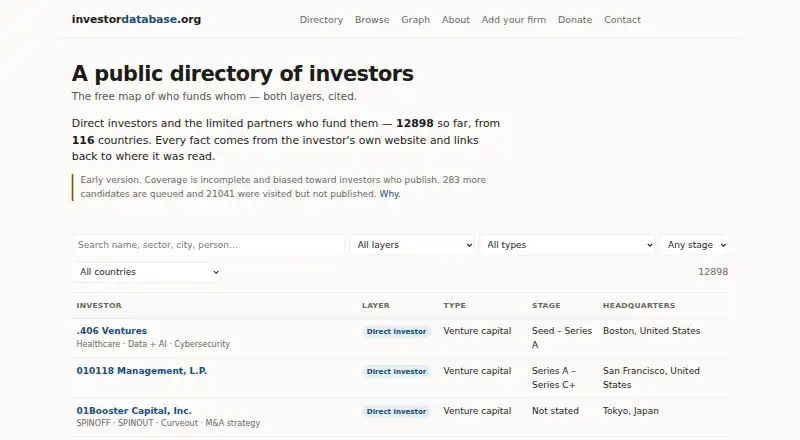Click Direct investor badge in 010118 Management row
The image size is (800, 440).
pos(396,372)
